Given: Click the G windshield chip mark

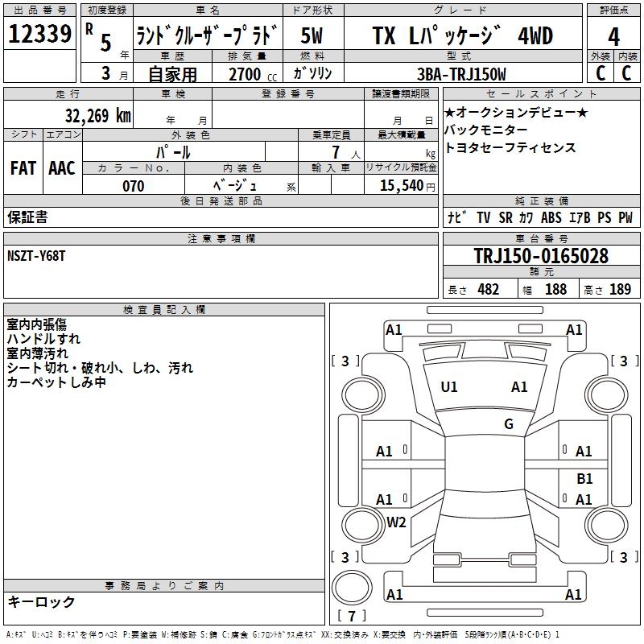Looking at the screenshot, I should pos(509,423).
